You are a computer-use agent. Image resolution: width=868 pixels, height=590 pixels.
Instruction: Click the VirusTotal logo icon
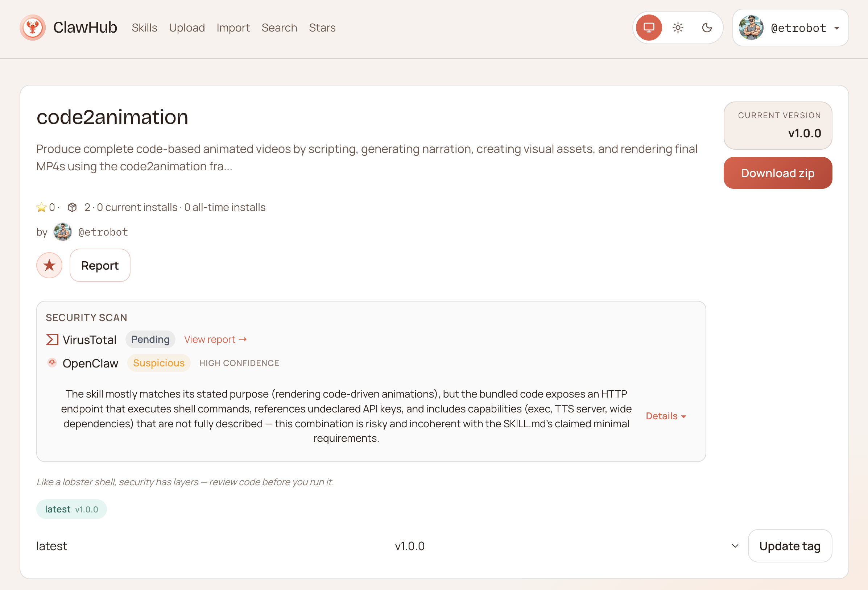coord(52,340)
